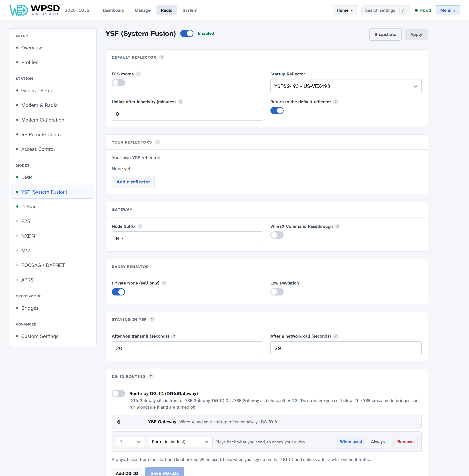Focus the Search settings field
469x476 pixels.
click(385, 10)
